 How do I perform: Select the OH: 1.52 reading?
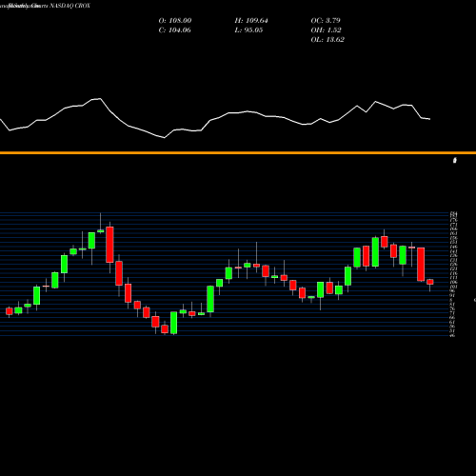coord(326,30)
